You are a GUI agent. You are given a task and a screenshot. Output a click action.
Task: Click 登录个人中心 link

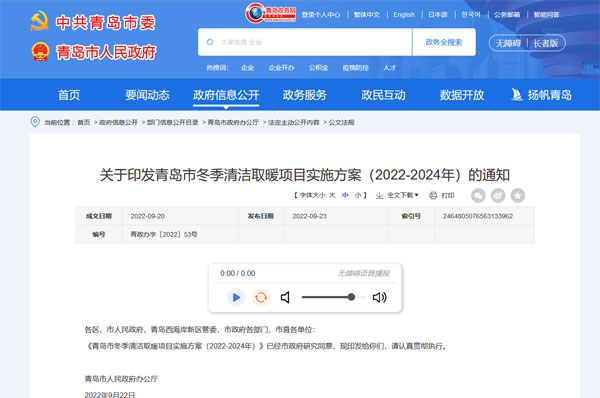pyautogui.click(x=321, y=15)
